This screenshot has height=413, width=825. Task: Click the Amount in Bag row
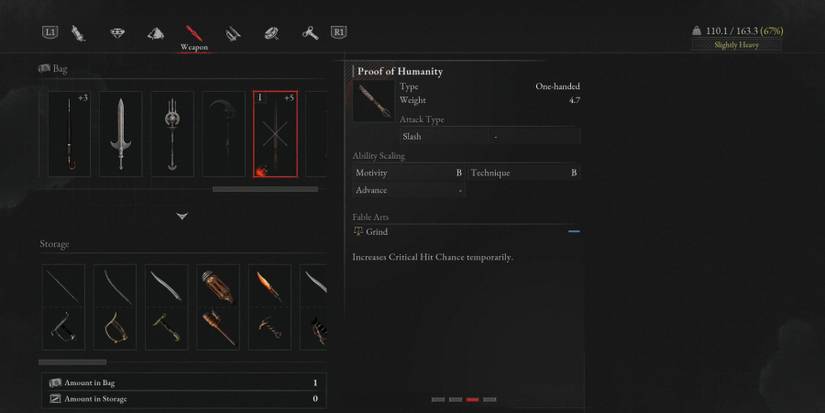click(184, 383)
